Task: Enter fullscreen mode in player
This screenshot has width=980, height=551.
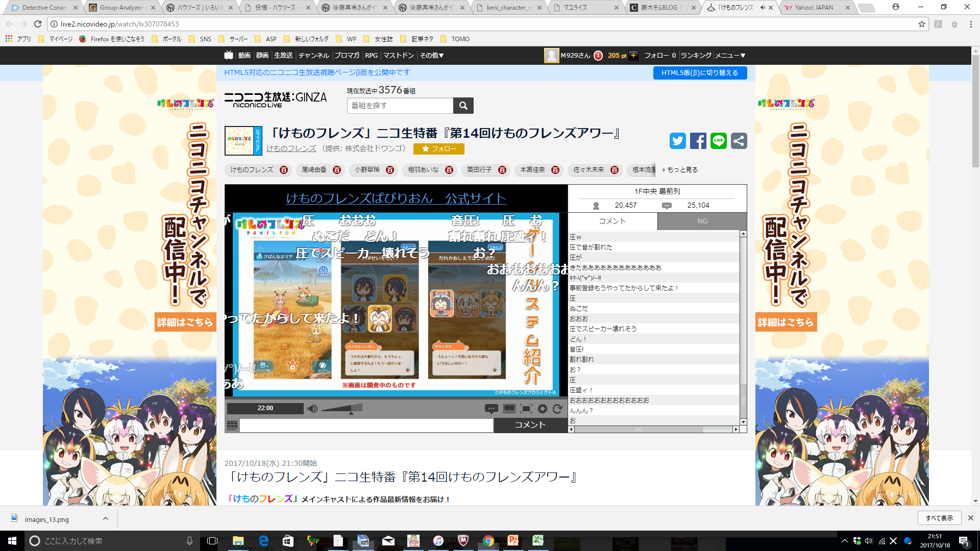Action: tap(526, 409)
